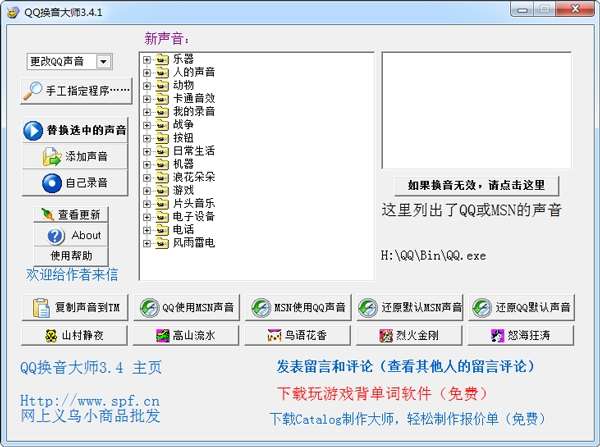The width and height of the screenshot is (600, 447).
Task: Click the 山村静夜 theme icon
Action: [51, 336]
